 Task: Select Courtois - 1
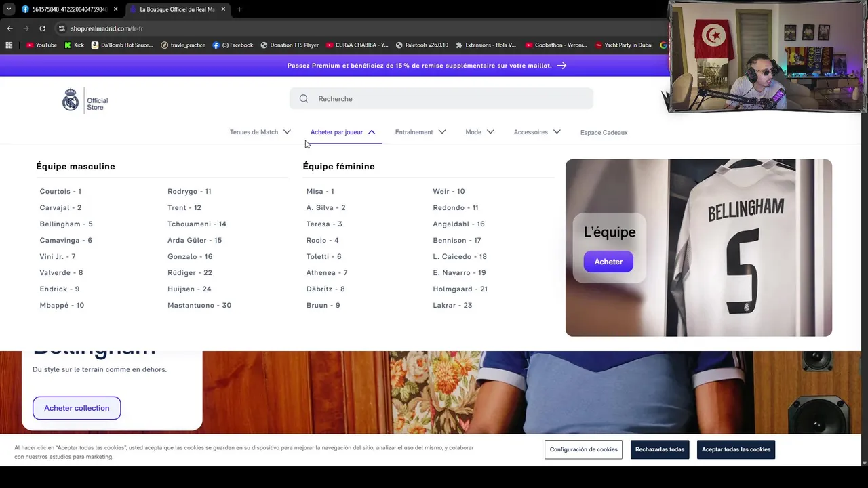coord(60,192)
